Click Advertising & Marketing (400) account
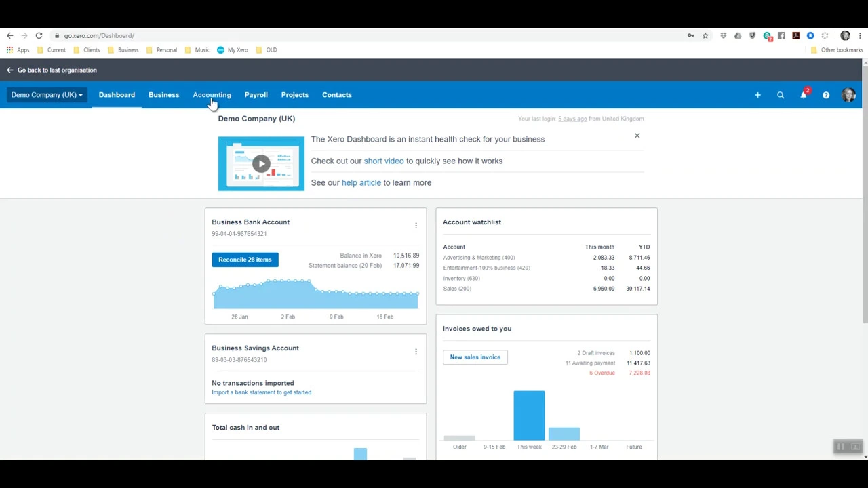The image size is (868, 488). click(479, 258)
